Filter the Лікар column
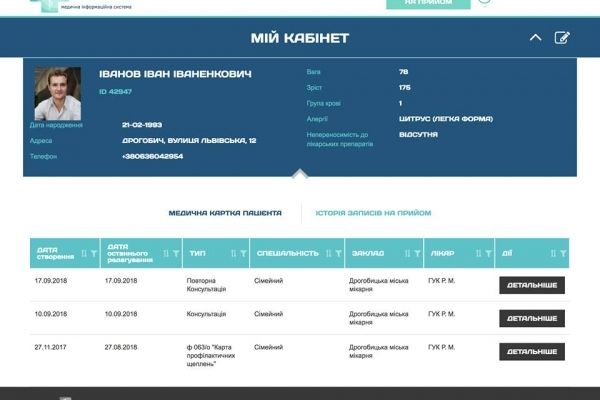Screen dimensions: 600x400 click(x=488, y=254)
